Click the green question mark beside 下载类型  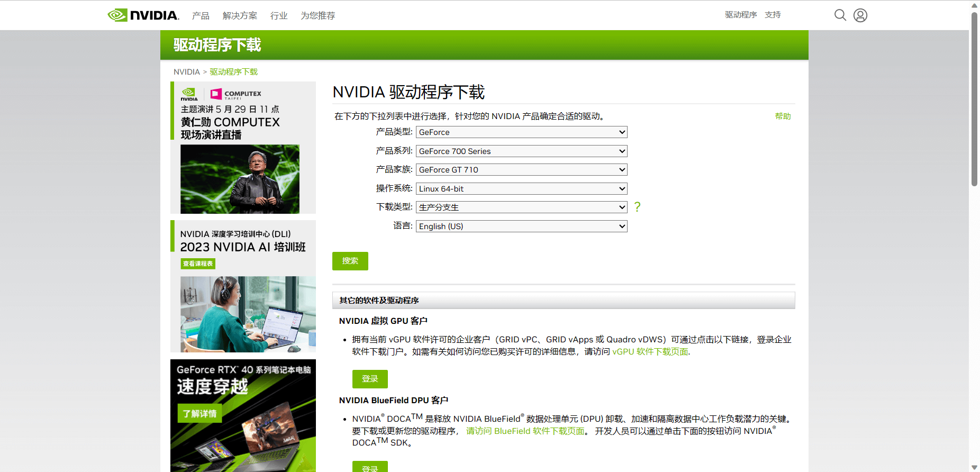(637, 207)
